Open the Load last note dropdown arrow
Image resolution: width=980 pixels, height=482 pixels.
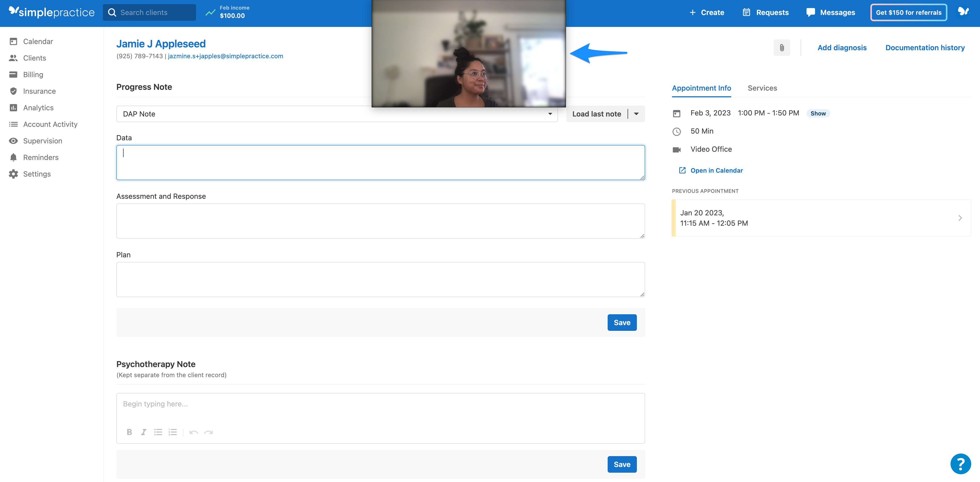(636, 113)
